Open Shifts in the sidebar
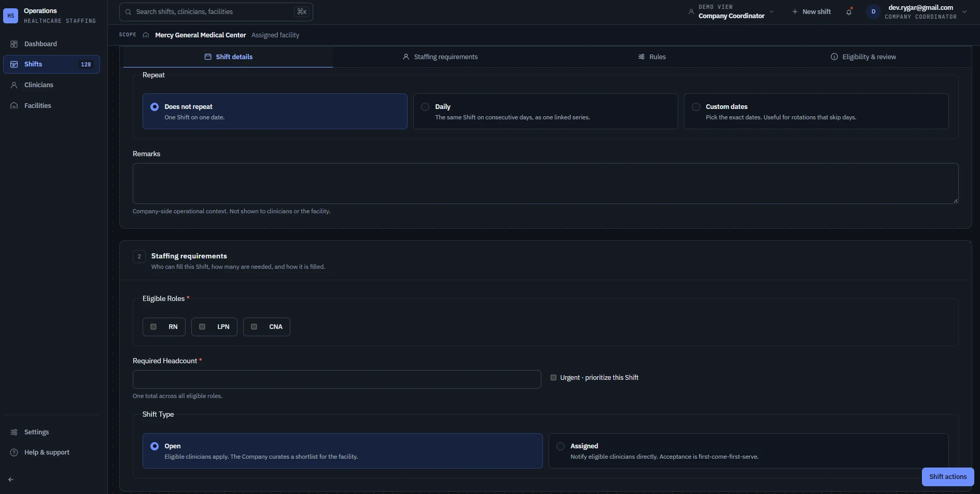Screen dimensions: 980x494 [x=51, y=64]
